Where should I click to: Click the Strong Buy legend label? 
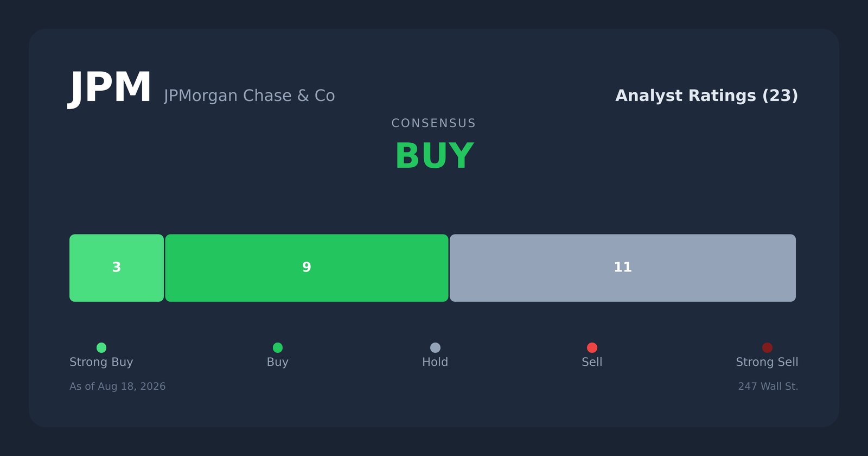101,362
